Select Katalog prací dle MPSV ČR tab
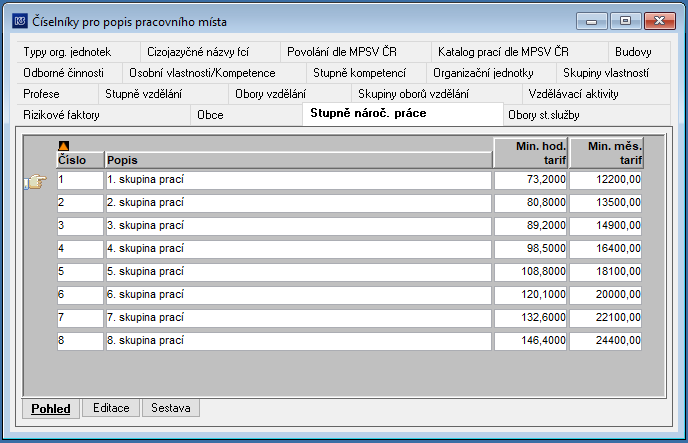The width and height of the screenshot is (688, 443). [520, 52]
